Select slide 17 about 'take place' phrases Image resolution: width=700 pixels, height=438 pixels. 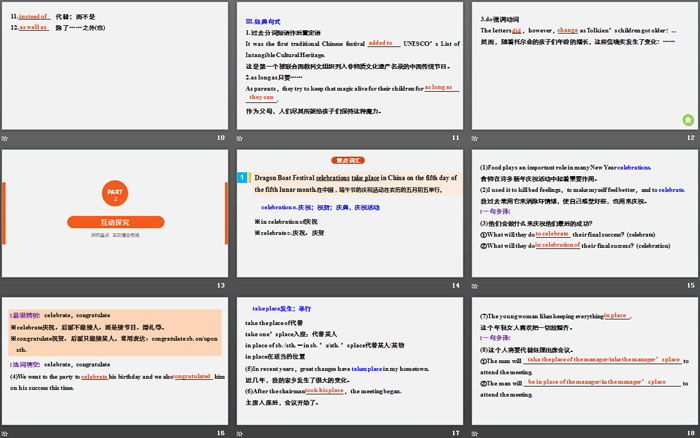[349, 359]
